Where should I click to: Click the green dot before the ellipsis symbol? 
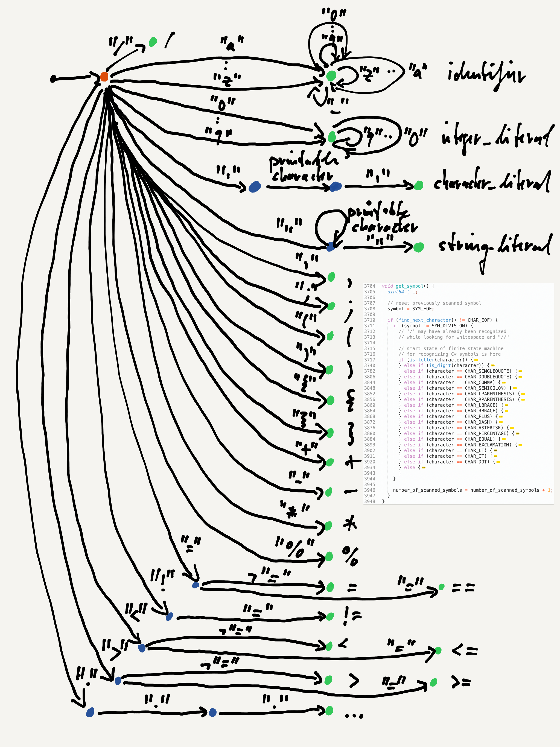329,711
